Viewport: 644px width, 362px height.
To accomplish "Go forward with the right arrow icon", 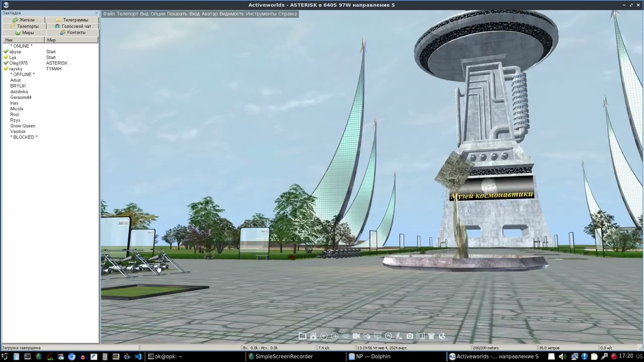I will [x=335, y=336].
